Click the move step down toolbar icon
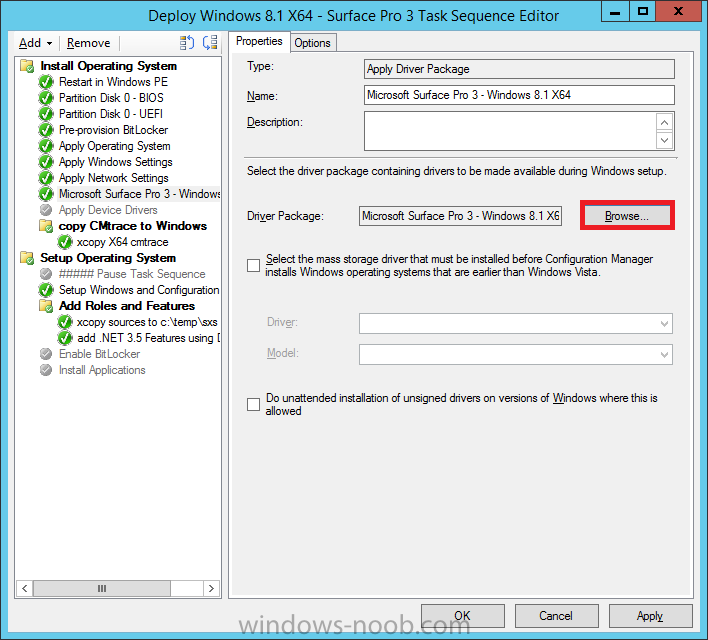This screenshot has width=708, height=640. [210, 43]
